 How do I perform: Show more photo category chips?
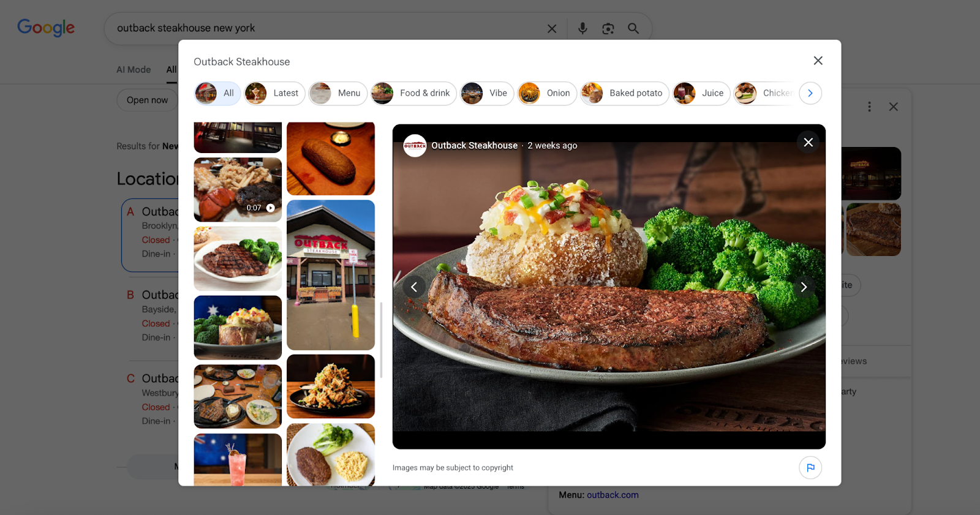point(810,93)
